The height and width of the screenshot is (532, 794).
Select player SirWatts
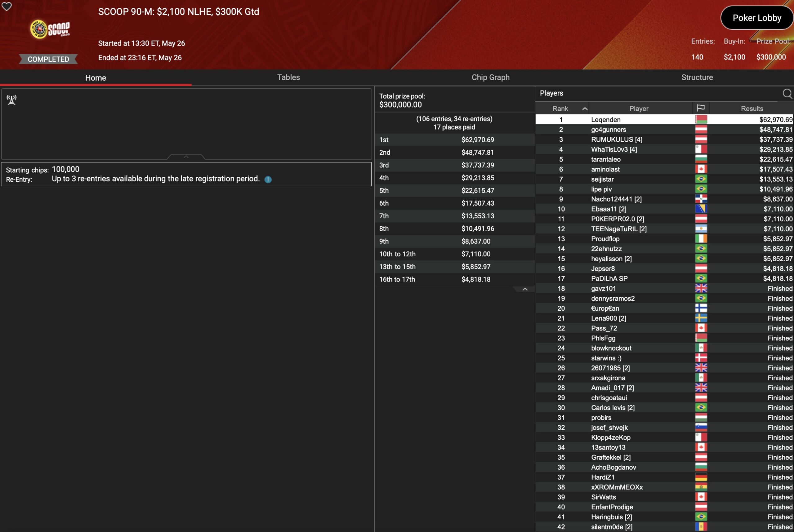664,497
